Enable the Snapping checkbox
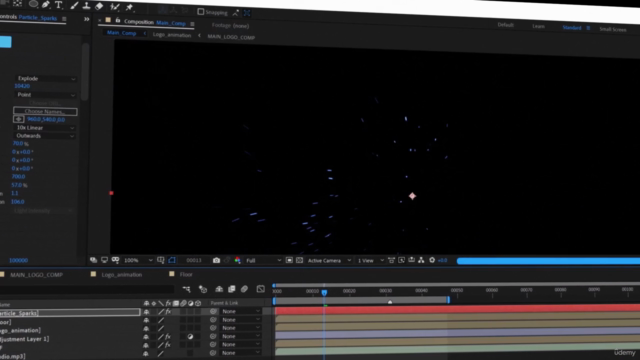This screenshot has width=640, height=360. 200,12
